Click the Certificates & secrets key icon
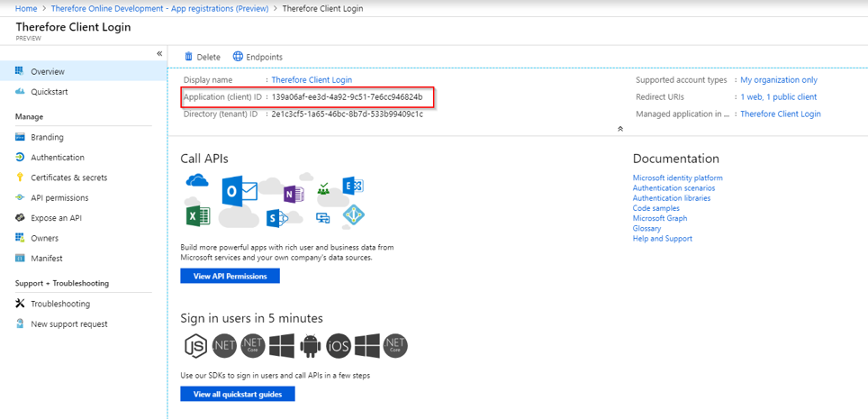The width and height of the screenshot is (868, 419). pyautogui.click(x=20, y=178)
